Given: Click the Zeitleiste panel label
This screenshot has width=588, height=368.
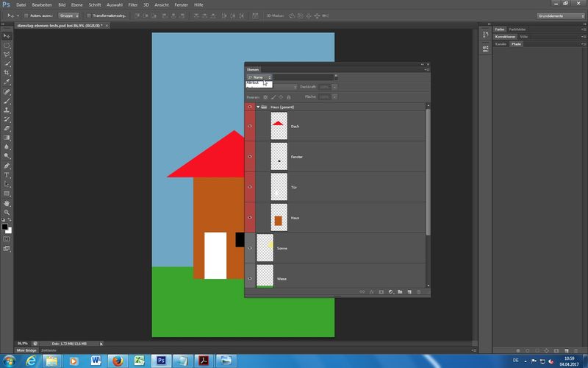Looking at the screenshot, I should pos(49,350).
